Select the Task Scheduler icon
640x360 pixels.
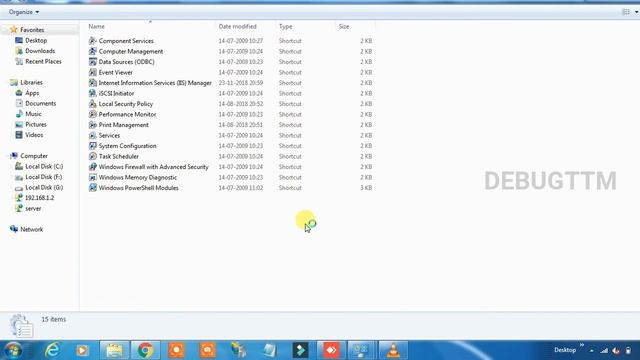tap(93, 156)
